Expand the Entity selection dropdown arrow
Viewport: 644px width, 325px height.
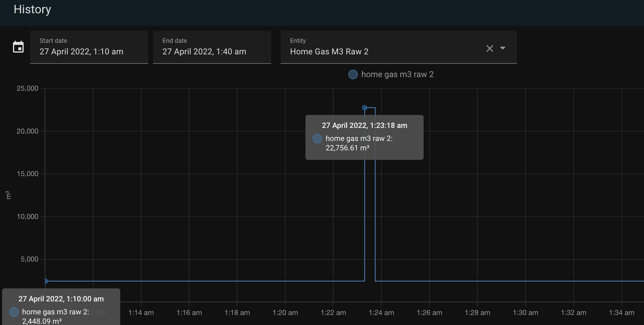click(503, 48)
